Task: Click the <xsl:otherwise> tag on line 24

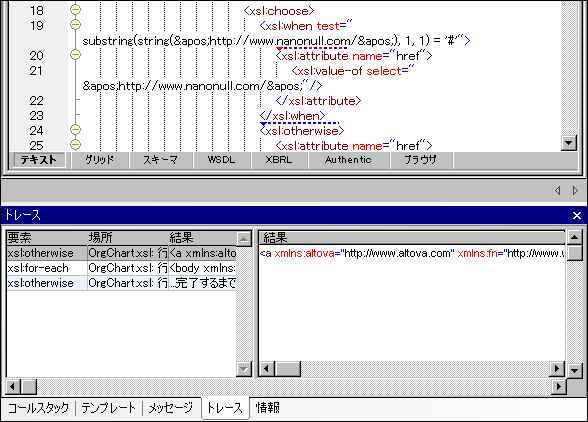Action: (x=302, y=131)
